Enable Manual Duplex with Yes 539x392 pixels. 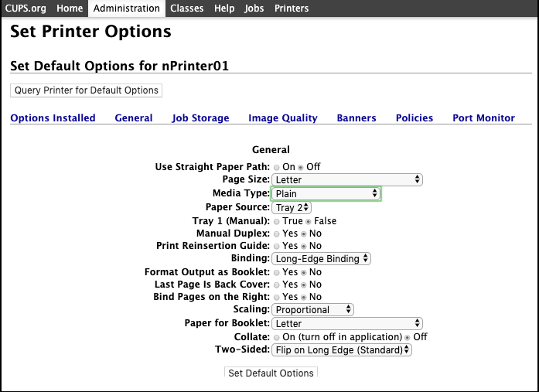277,233
